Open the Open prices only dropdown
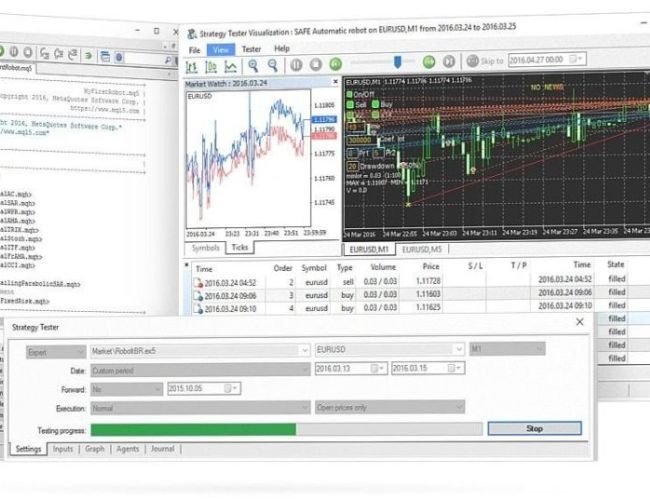The height and width of the screenshot is (500, 650). (x=390, y=407)
